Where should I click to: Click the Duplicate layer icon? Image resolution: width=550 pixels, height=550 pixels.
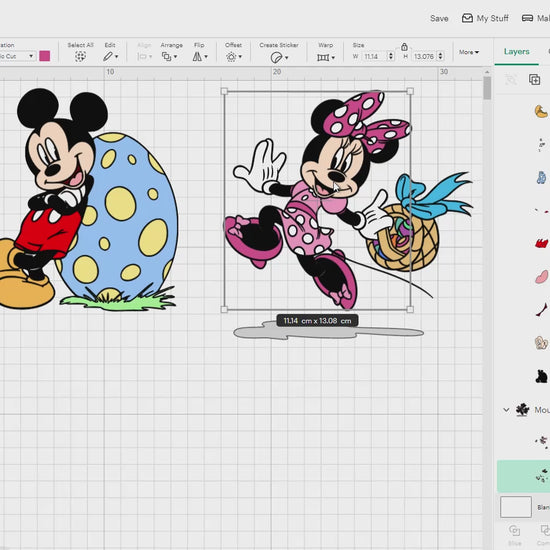pyautogui.click(x=534, y=80)
